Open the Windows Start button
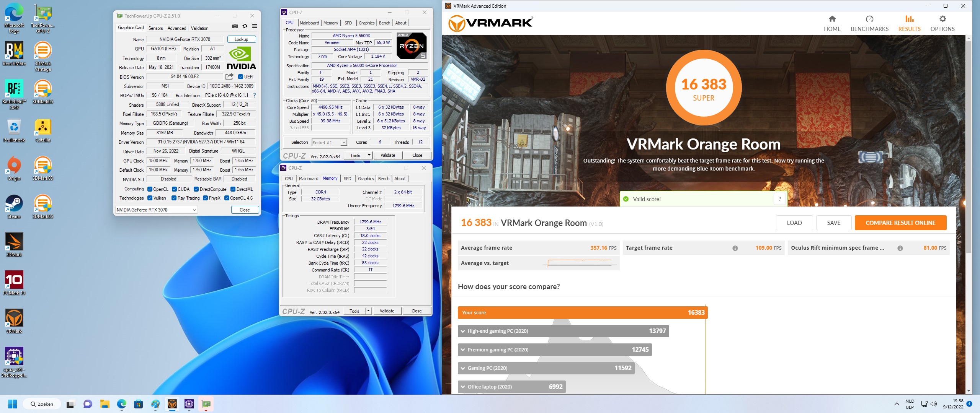 pos(13,404)
